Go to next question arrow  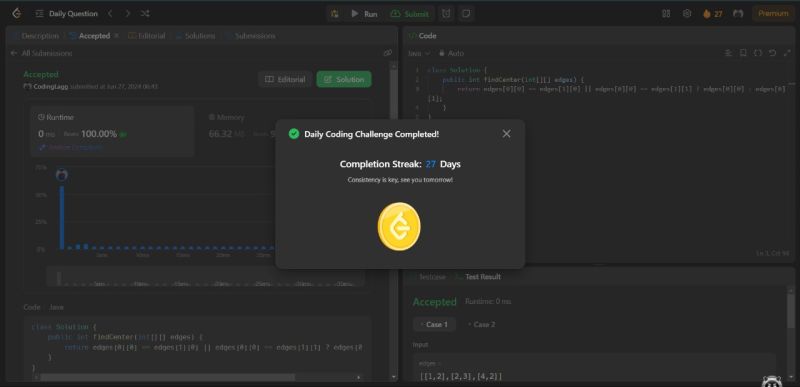tap(128, 14)
